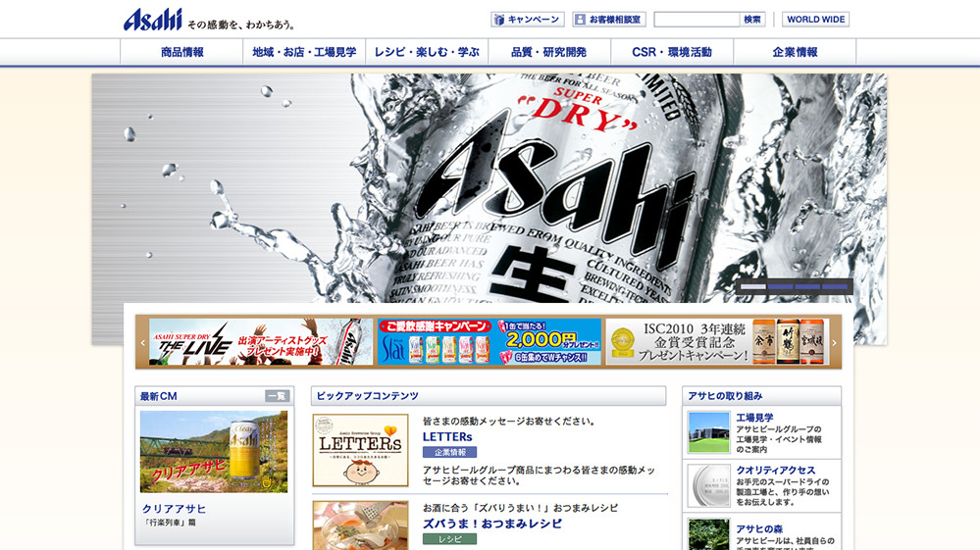Open the お客様相談室 button
Screen dimensions: 980x550
(609, 20)
